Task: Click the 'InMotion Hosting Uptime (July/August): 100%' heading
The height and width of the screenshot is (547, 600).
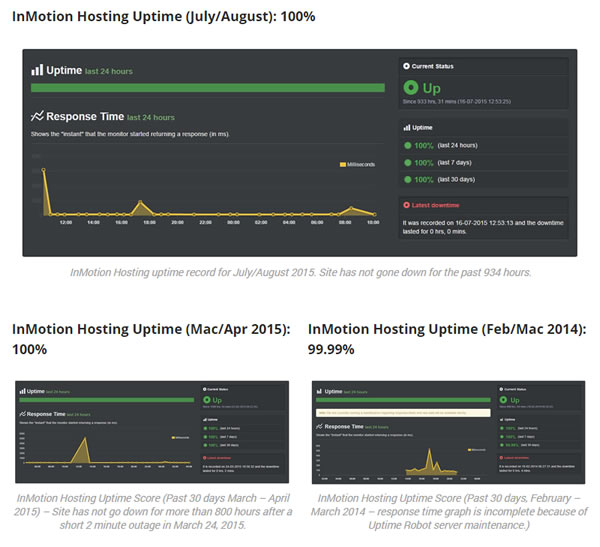Action: 164,16
